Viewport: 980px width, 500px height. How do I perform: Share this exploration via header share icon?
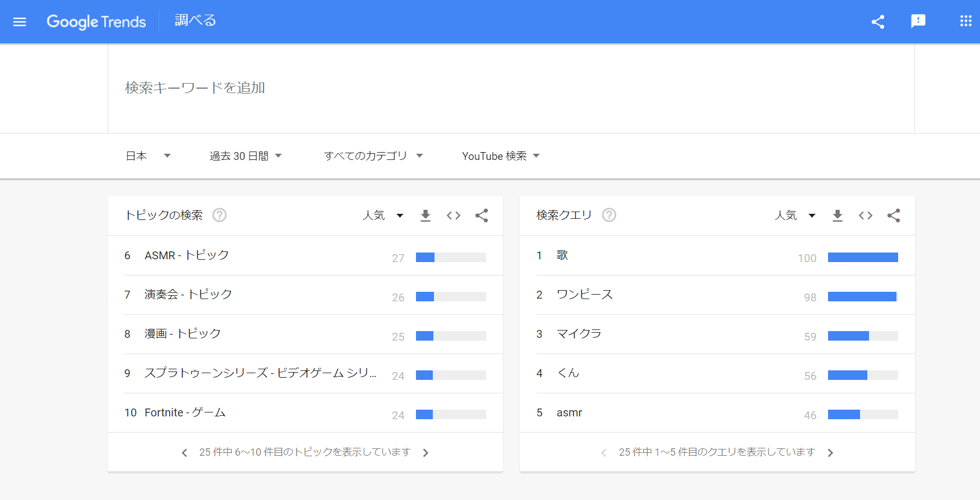pos(878,22)
